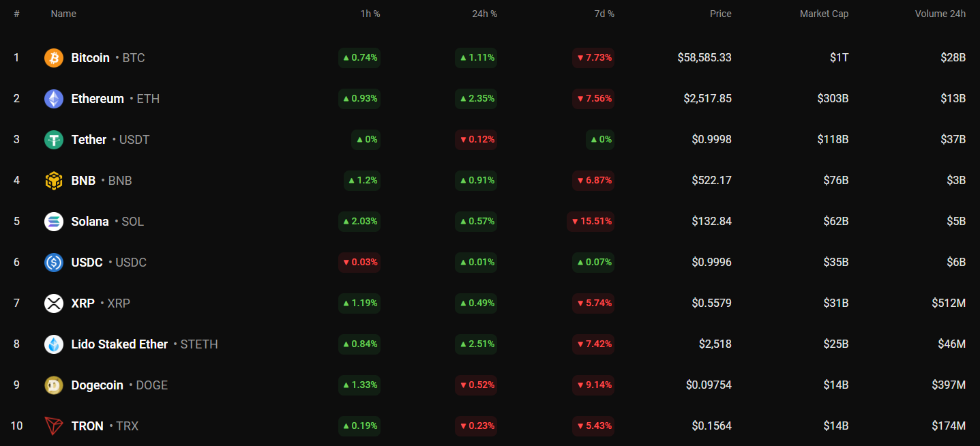Screen dimensions: 980x446
Task: Open the Dogecoin name link
Action: [97, 385]
